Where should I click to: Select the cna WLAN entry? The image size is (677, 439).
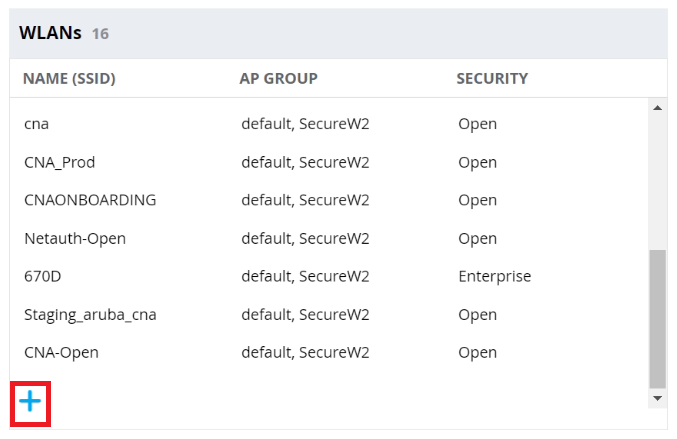(36, 124)
